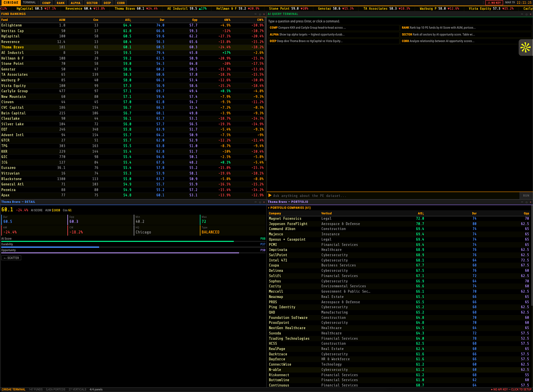Select Proofpoint portfolio company row

click(399, 323)
